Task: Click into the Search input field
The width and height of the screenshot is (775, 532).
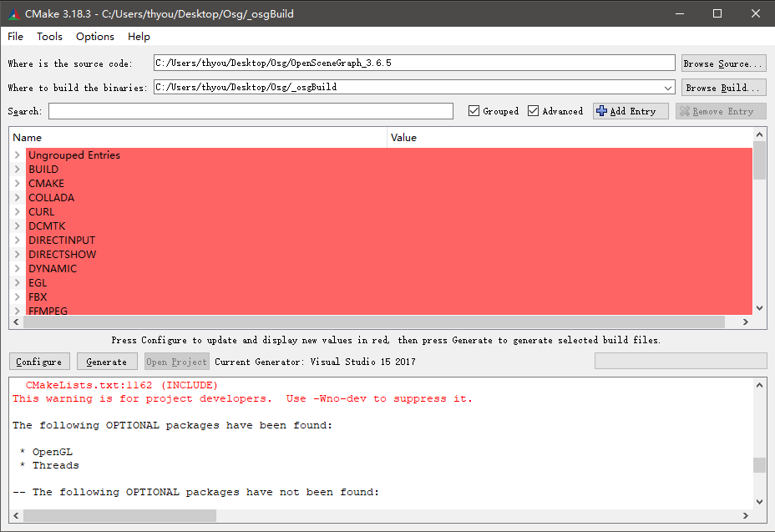Action: (x=251, y=111)
